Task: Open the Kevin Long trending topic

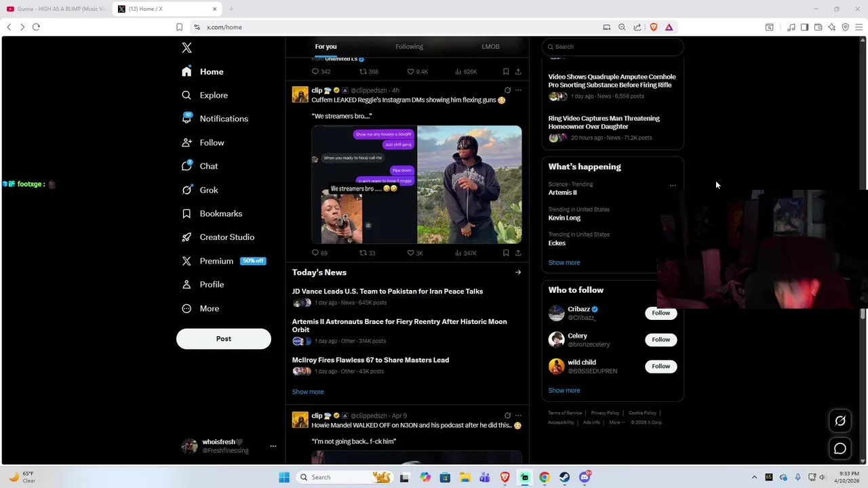Action: pyautogui.click(x=564, y=218)
